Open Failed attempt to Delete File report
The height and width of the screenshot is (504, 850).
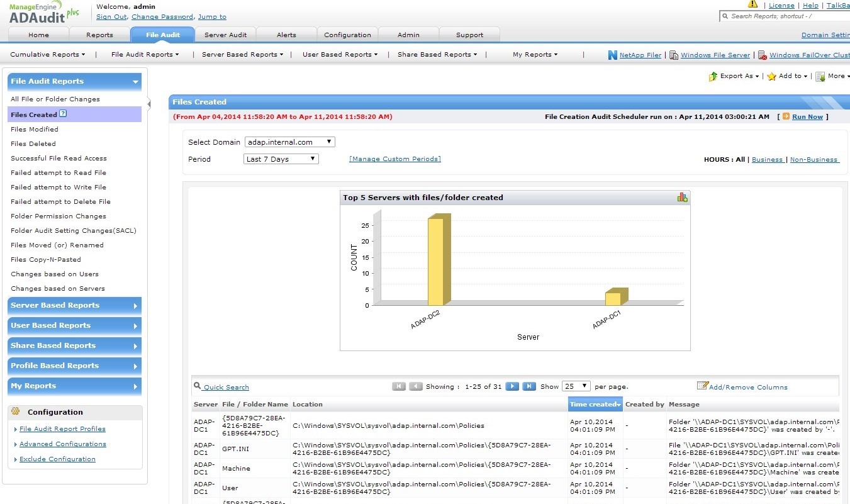[60, 202]
